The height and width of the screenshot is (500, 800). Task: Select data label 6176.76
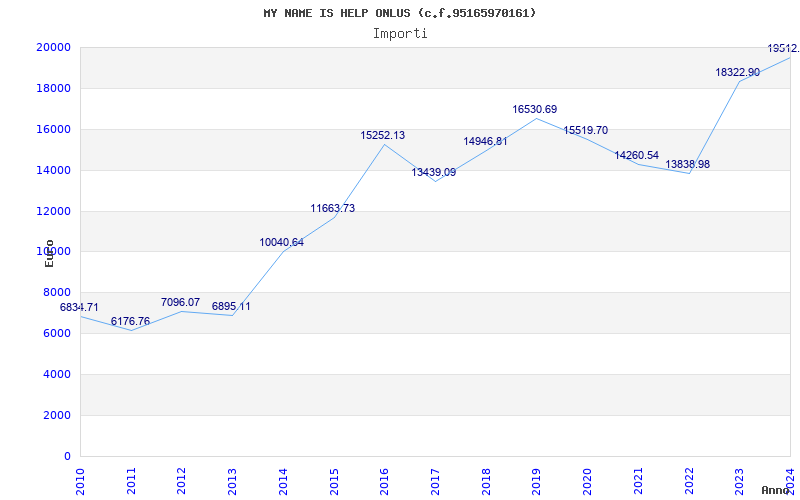pyautogui.click(x=130, y=321)
